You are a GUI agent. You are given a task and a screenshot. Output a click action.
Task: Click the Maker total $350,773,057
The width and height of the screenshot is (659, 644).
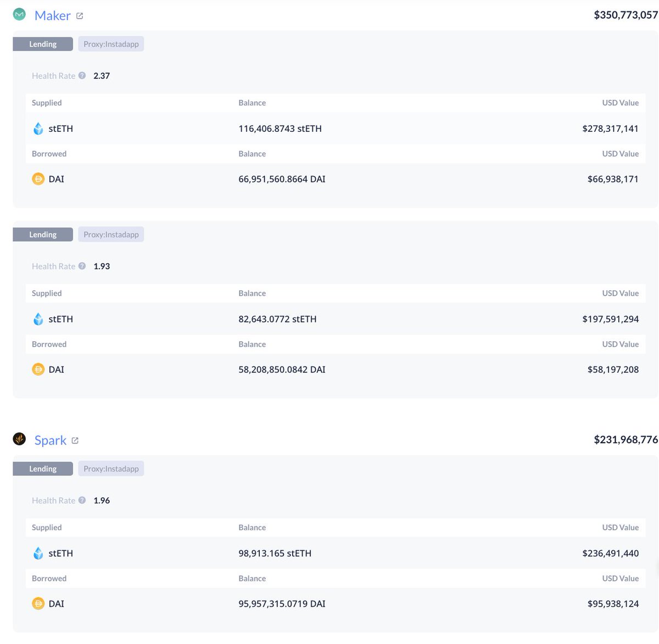click(626, 15)
